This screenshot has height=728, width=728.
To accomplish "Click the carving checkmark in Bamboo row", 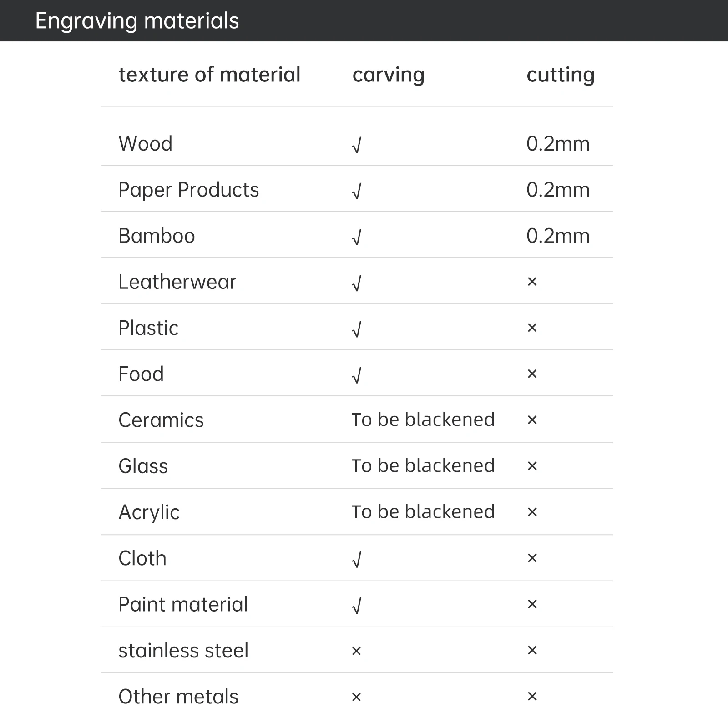I will click(357, 238).
